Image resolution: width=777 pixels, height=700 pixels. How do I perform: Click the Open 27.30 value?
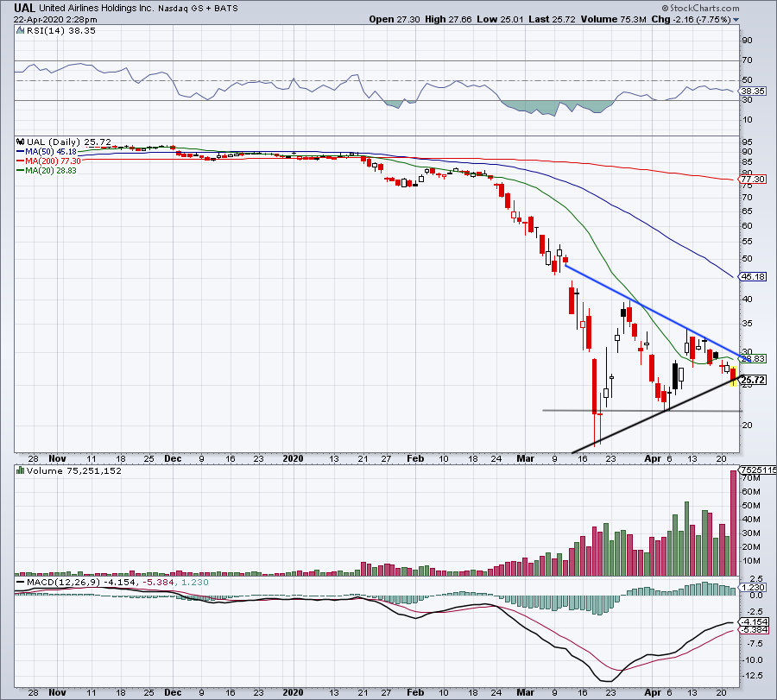[x=395, y=19]
